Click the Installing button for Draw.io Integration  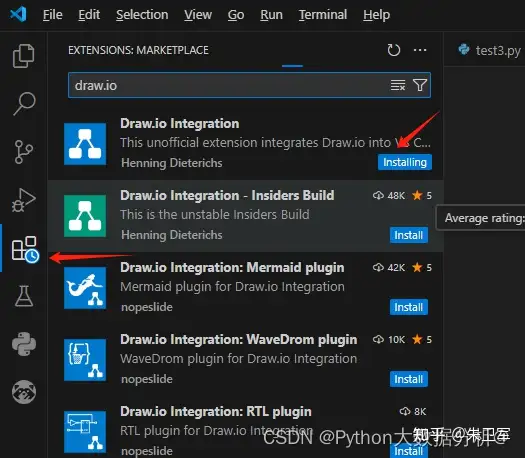(x=405, y=162)
